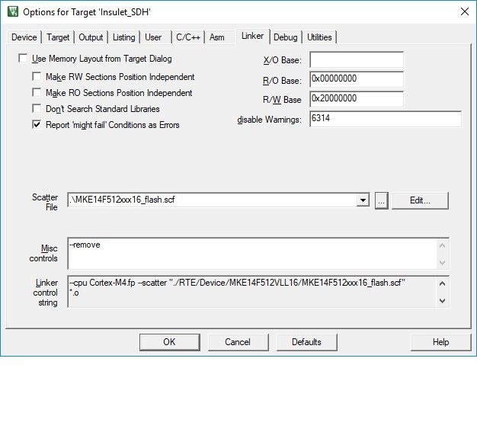Uncheck Report 'might fail' Conditions as Errors
Screen dimensions: 477x448
point(37,124)
